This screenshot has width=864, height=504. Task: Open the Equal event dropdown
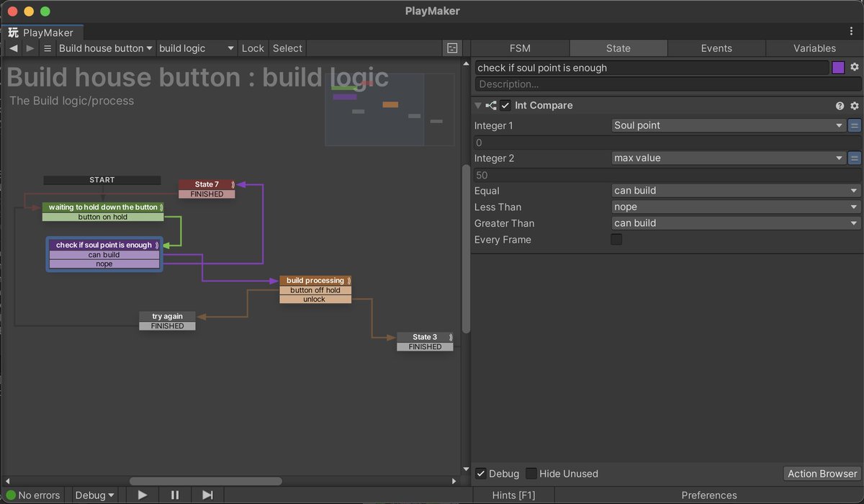[736, 191]
